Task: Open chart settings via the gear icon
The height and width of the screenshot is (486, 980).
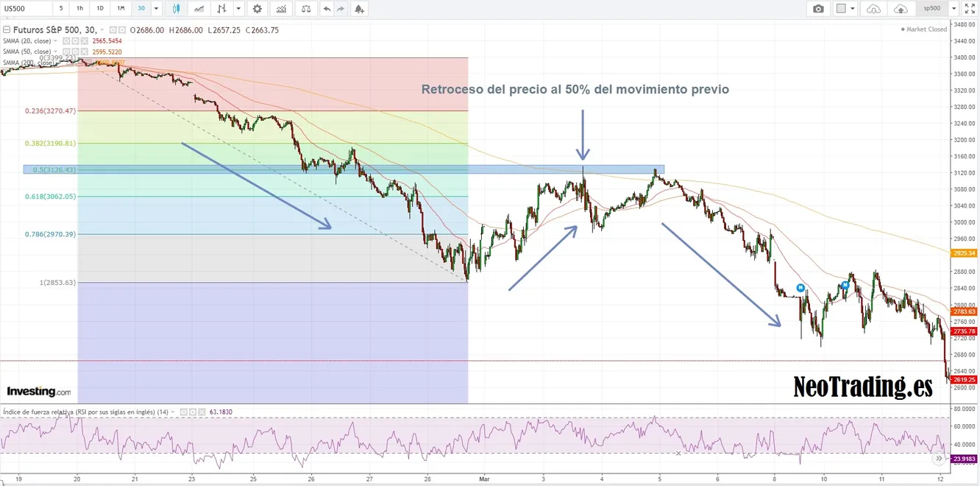Action: 257,9
